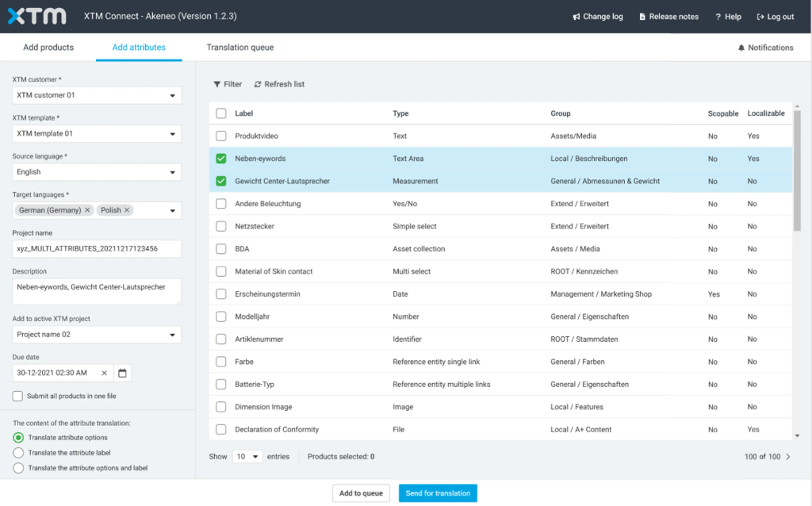
Task: Clear the due date value
Action: coord(104,373)
